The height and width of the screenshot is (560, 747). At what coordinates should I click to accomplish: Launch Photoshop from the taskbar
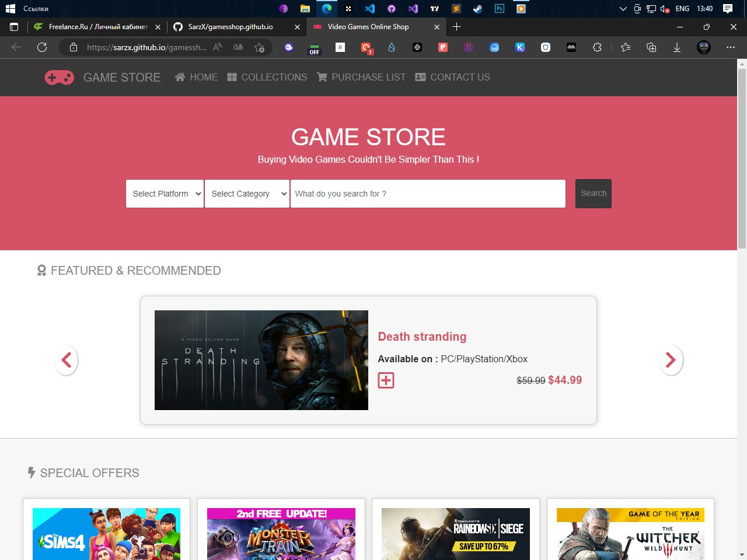point(500,9)
